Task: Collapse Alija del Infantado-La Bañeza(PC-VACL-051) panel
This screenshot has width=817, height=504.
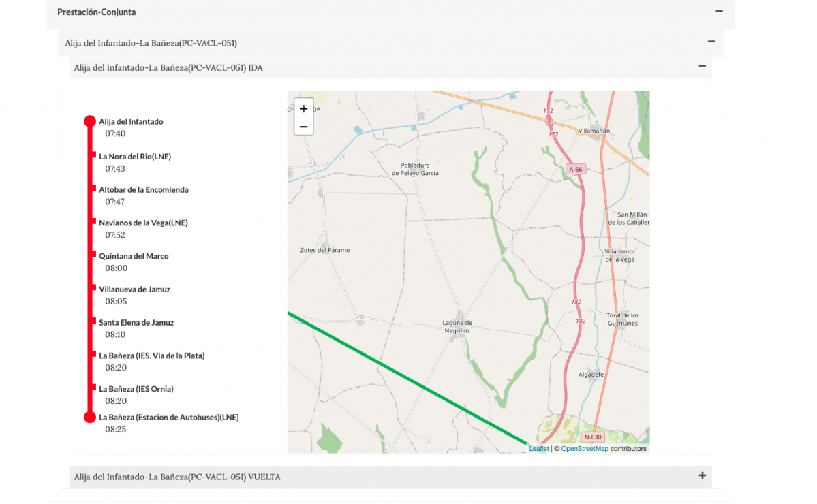Action: click(711, 42)
